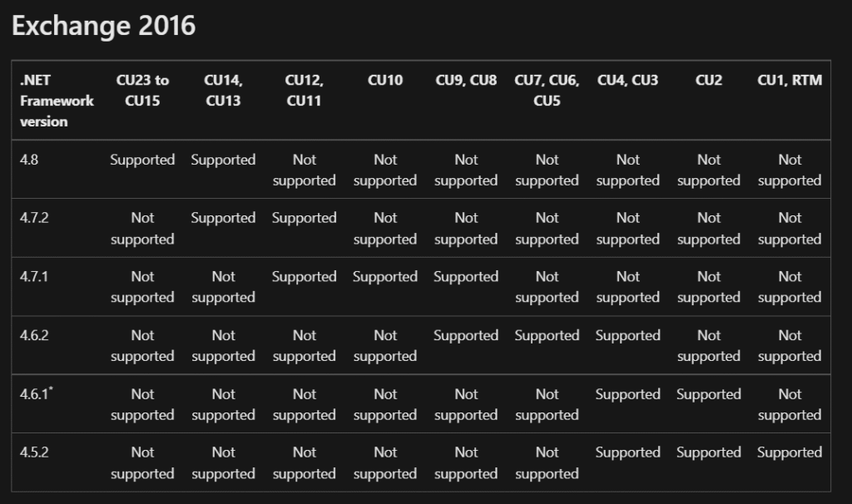
Task: Click the 4.6.2 row label
Action: [x=34, y=335]
